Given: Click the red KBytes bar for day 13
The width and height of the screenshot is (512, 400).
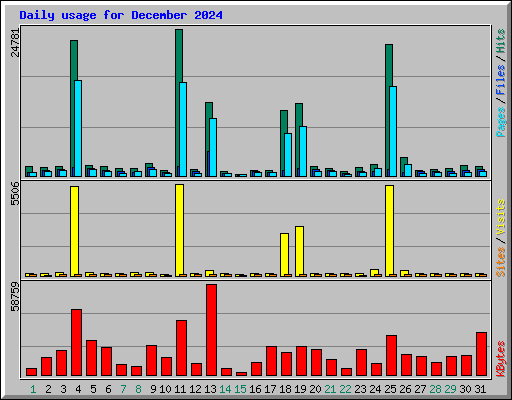Looking at the screenshot, I should (211, 330).
